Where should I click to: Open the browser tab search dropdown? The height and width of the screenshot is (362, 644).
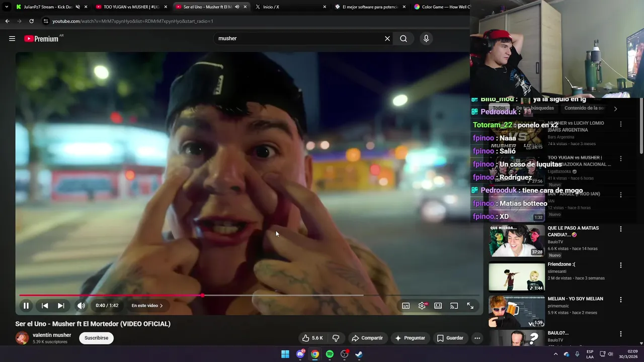click(x=7, y=7)
